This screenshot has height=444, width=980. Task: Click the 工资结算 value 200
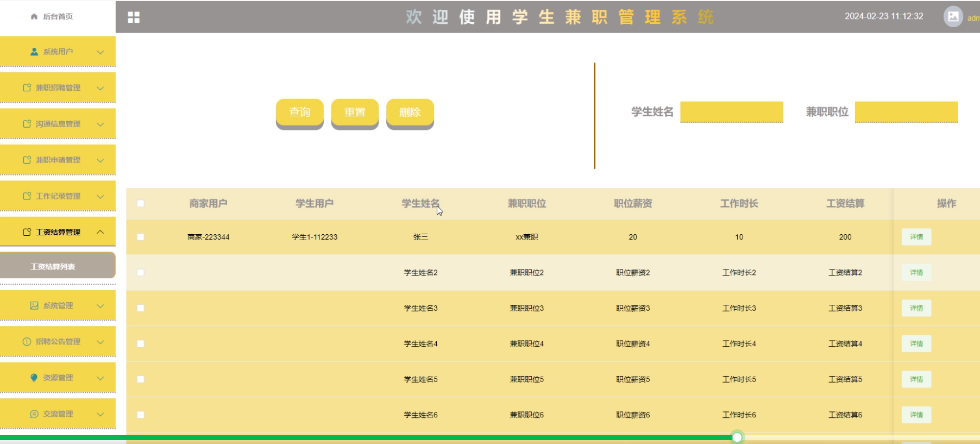pos(845,237)
